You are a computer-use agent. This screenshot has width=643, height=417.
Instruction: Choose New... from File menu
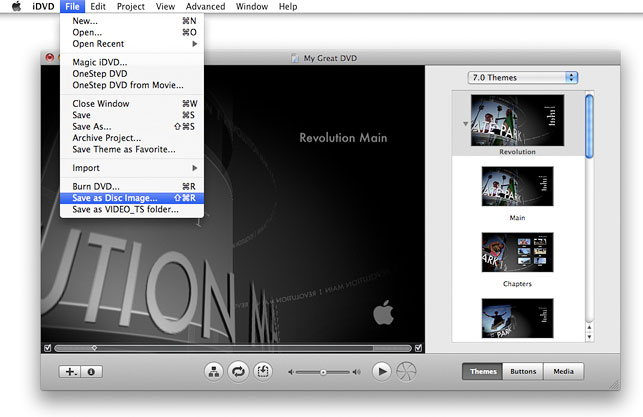[132, 21]
